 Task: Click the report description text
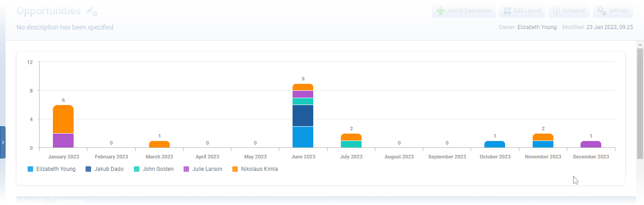click(x=65, y=27)
